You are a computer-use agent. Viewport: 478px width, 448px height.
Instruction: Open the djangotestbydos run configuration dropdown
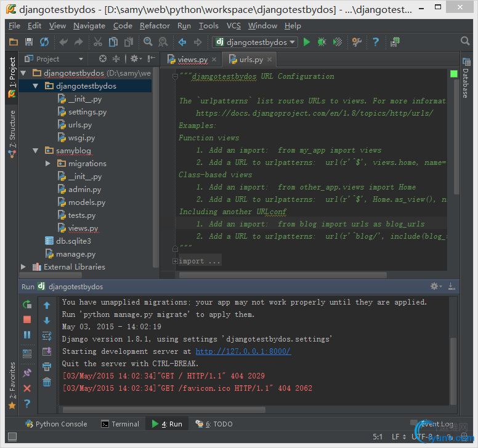pyautogui.click(x=255, y=42)
